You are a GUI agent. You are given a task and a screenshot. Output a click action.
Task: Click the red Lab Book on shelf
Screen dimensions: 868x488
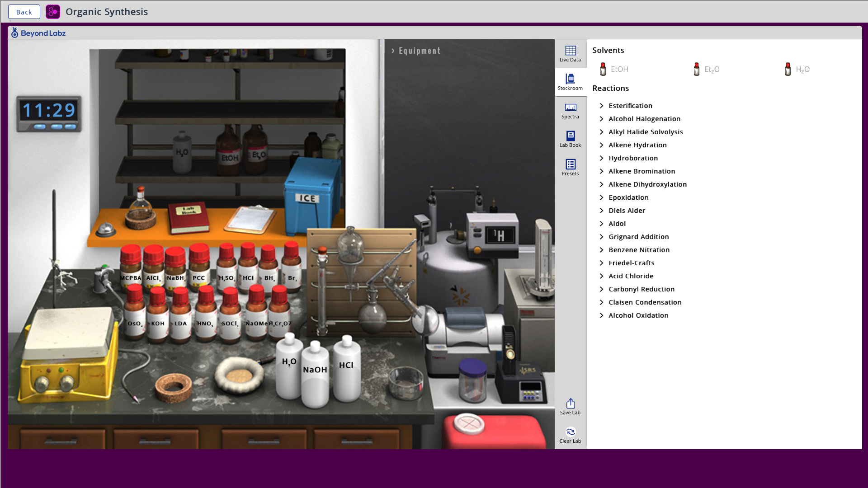189,217
